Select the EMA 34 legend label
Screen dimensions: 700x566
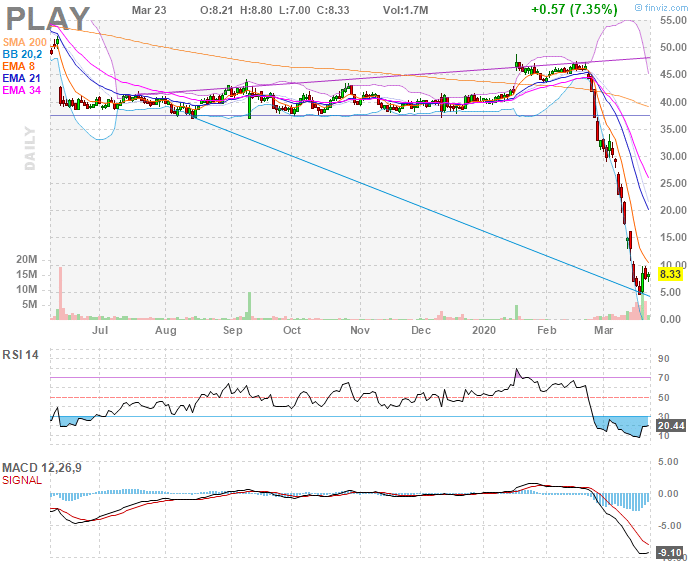(x=21, y=90)
